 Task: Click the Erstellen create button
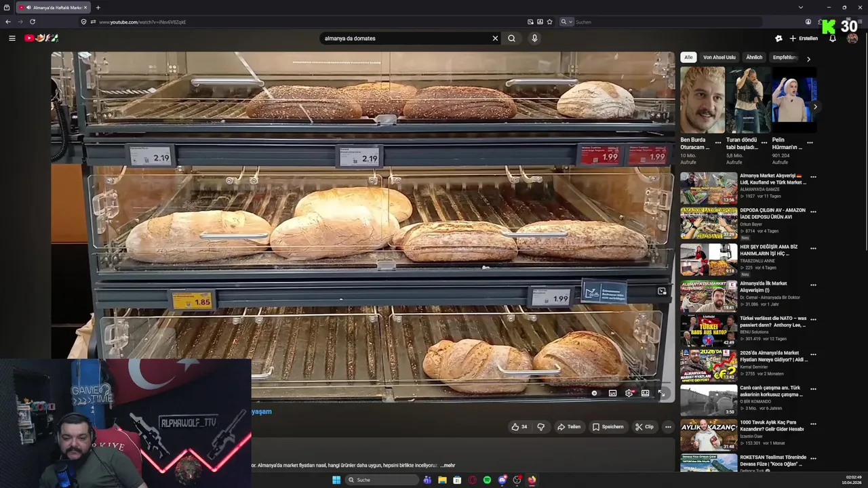coord(804,39)
